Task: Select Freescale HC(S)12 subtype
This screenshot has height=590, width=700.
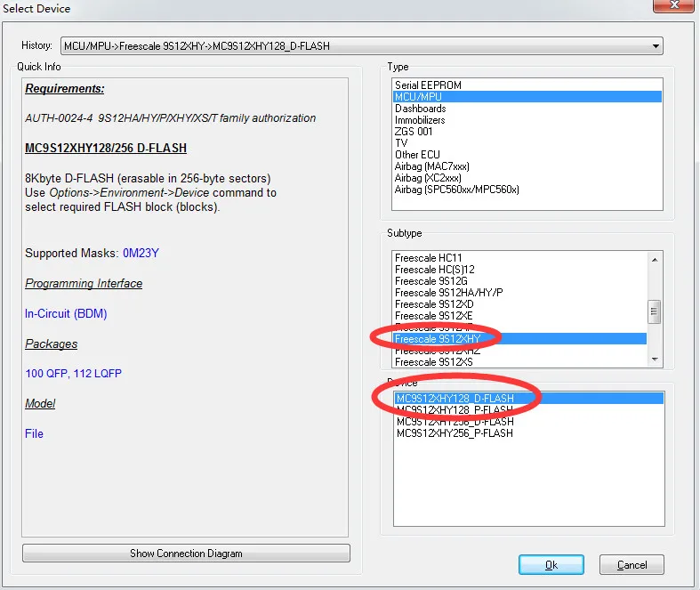Action: [x=519, y=270]
